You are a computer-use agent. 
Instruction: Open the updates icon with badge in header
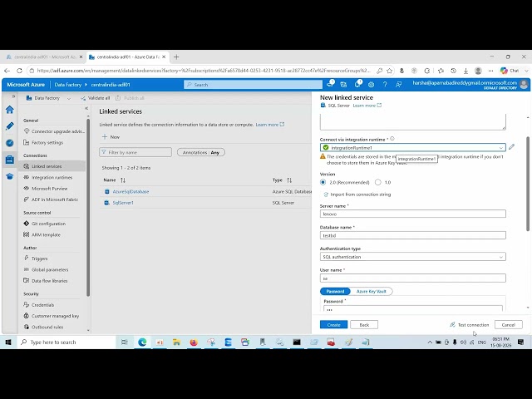tap(330, 84)
